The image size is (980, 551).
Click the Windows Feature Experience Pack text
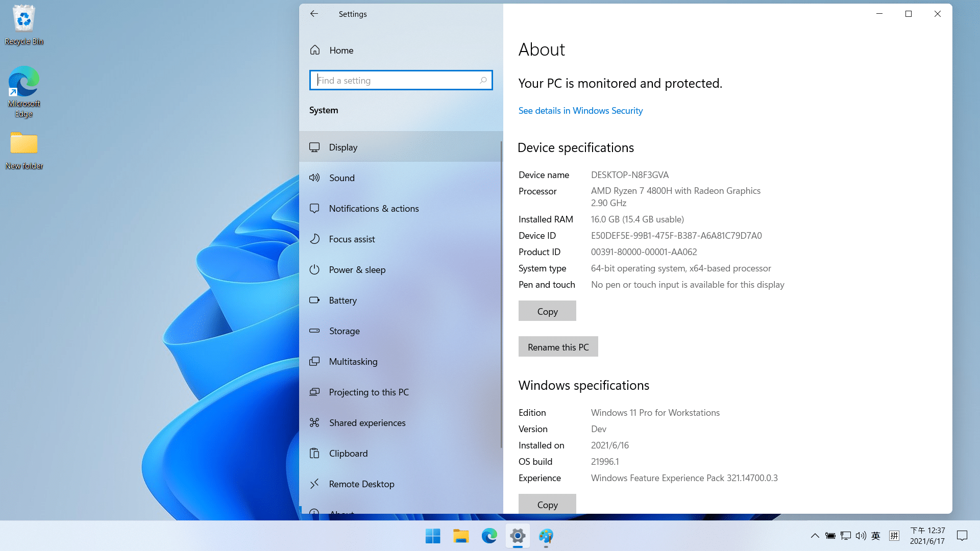(684, 478)
